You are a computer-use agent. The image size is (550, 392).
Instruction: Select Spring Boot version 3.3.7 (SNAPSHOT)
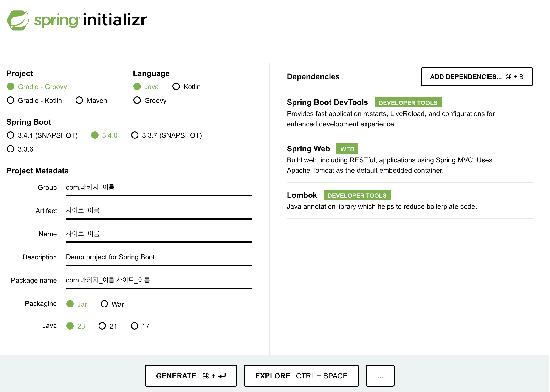click(x=135, y=135)
